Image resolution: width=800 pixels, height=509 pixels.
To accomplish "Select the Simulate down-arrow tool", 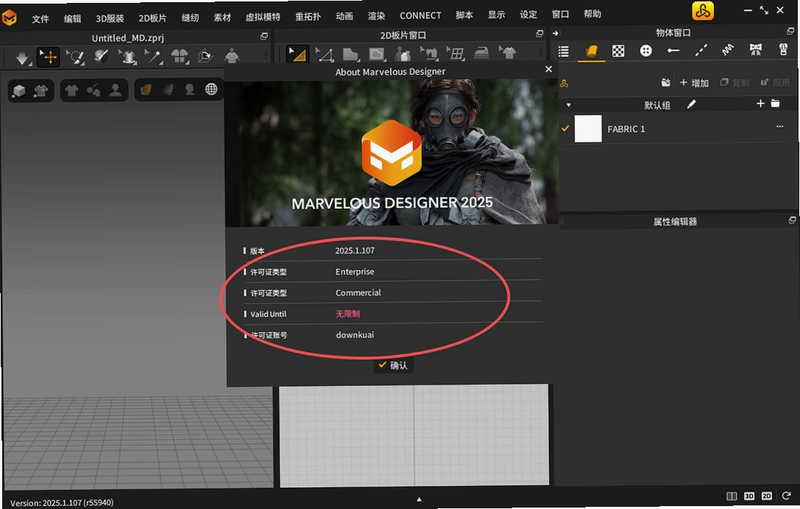I will (x=22, y=58).
